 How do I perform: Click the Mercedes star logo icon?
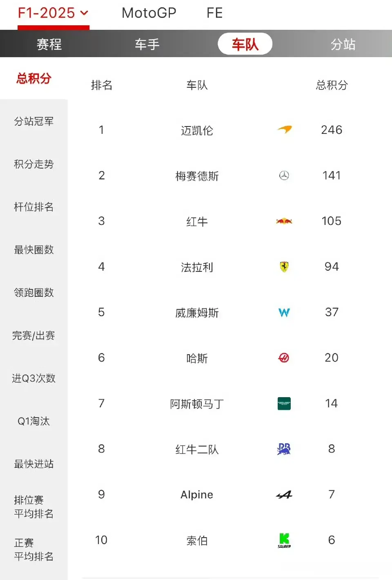[284, 176]
